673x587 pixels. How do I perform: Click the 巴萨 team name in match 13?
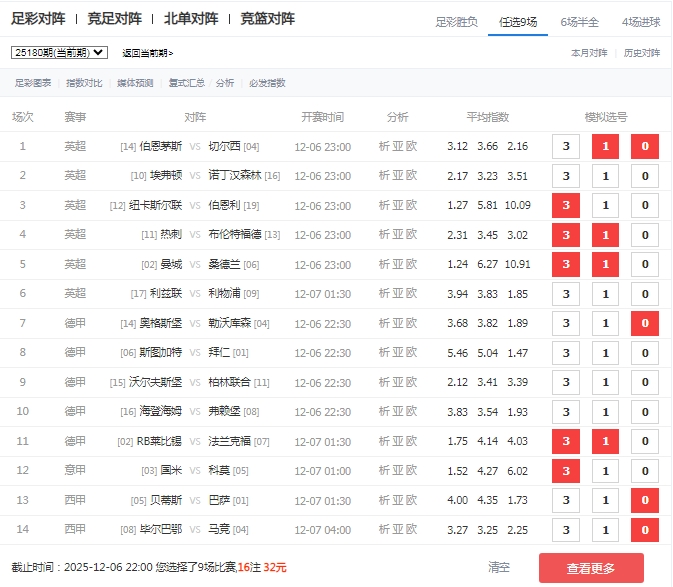coord(217,501)
